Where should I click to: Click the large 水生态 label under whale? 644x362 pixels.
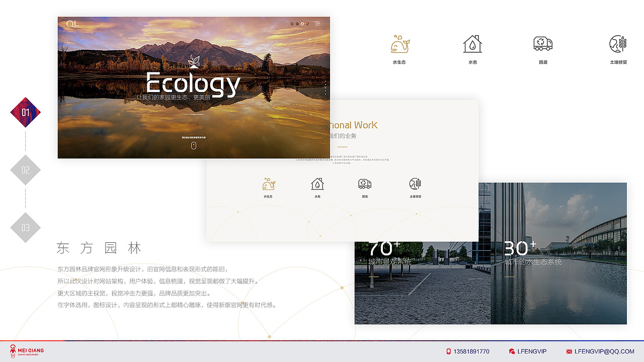click(399, 62)
